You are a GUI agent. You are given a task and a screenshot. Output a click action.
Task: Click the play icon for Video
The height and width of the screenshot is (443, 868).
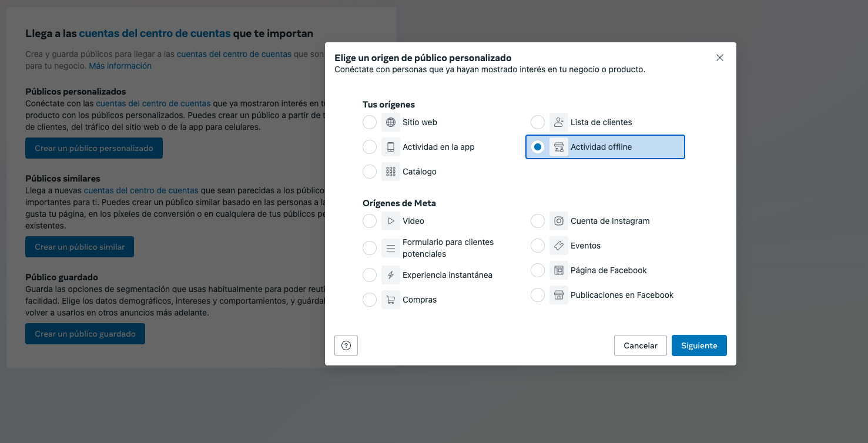point(391,221)
